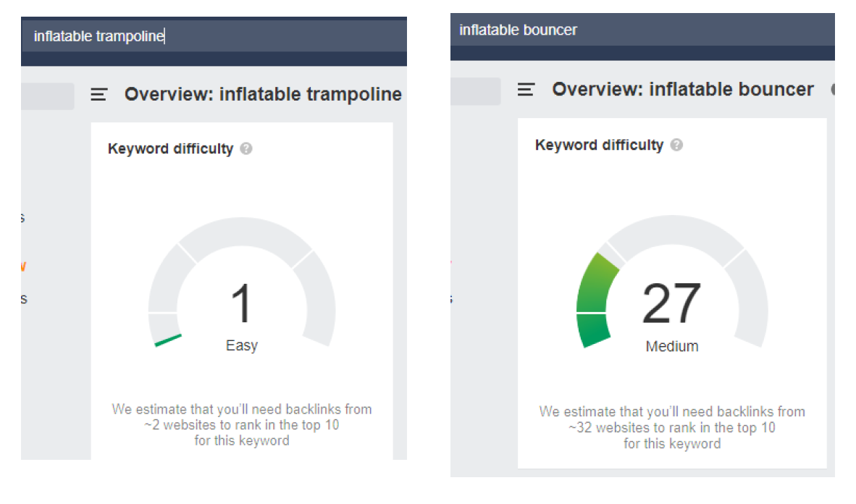Image resolution: width=856 pixels, height=504 pixels.
Task: Click right 'Keyword difficulty' panel title
Action: pyautogui.click(x=599, y=145)
